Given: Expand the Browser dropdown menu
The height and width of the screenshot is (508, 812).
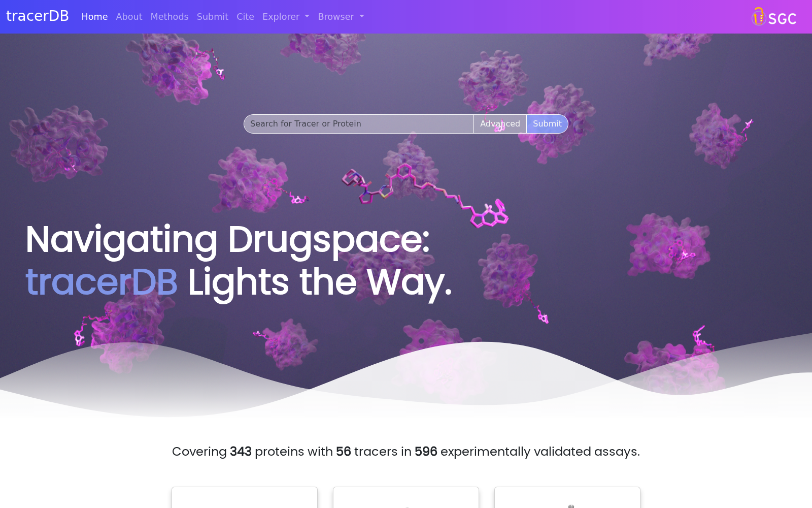Looking at the screenshot, I should pyautogui.click(x=341, y=17).
